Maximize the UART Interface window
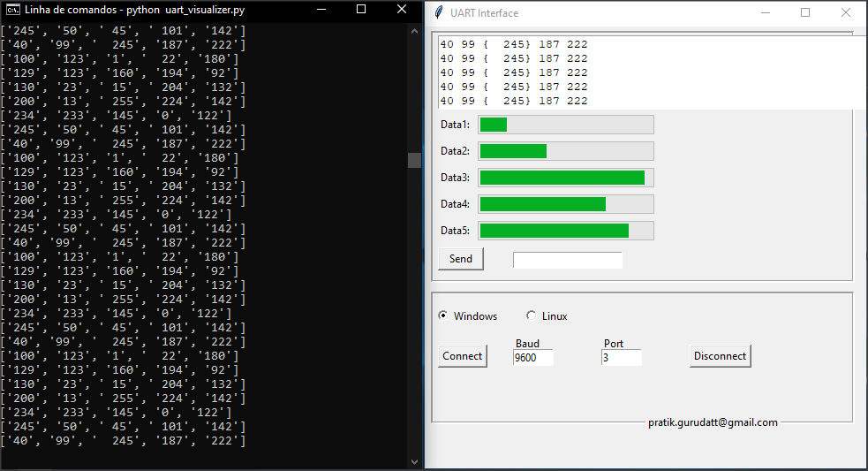The height and width of the screenshot is (471, 868). pos(805,12)
